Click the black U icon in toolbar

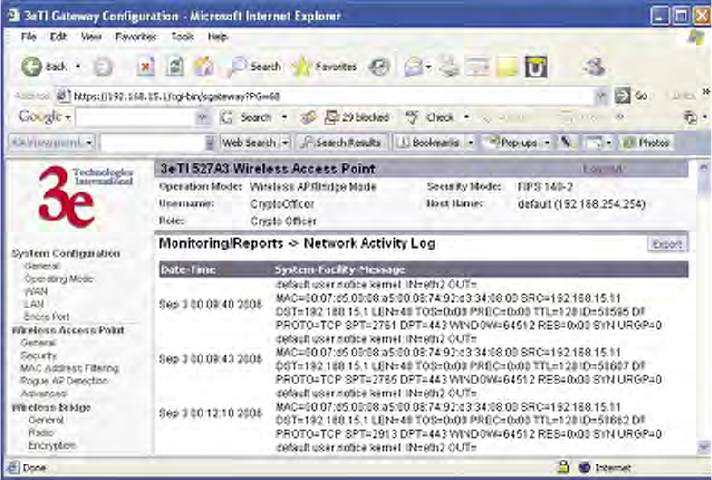pos(536,67)
